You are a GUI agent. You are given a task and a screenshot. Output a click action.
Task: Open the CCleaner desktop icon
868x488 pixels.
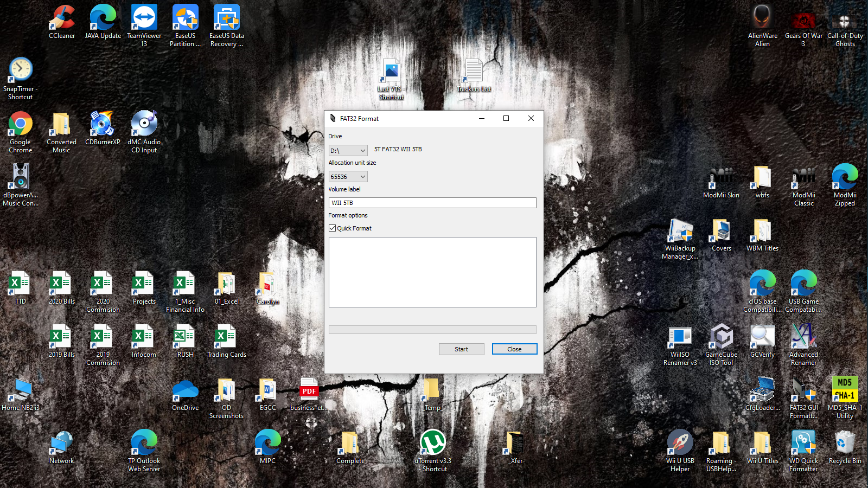point(62,17)
